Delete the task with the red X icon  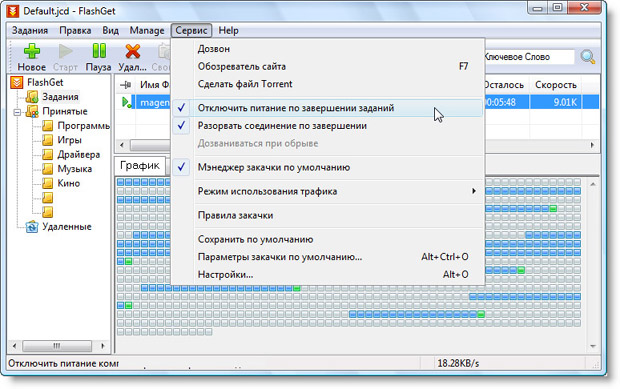pyautogui.click(x=133, y=51)
